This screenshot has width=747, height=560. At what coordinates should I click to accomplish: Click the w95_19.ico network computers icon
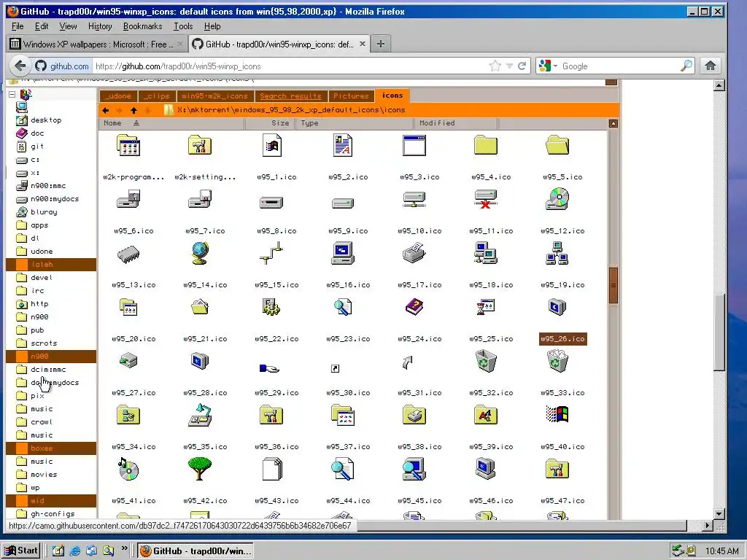coord(557,253)
